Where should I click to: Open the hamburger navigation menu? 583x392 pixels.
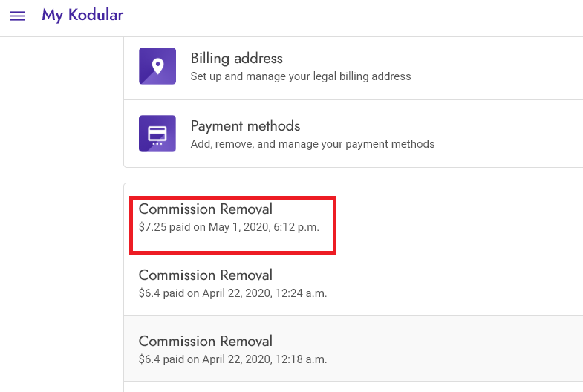tap(17, 16)
